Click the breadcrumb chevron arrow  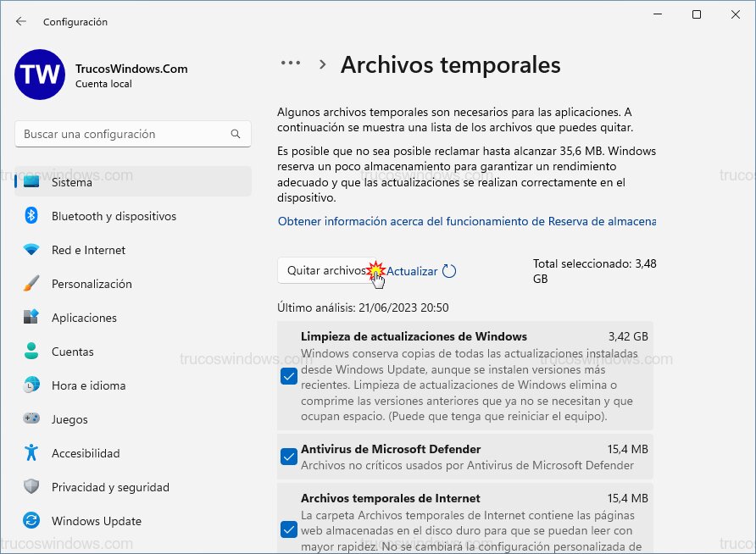click(322, 64)
